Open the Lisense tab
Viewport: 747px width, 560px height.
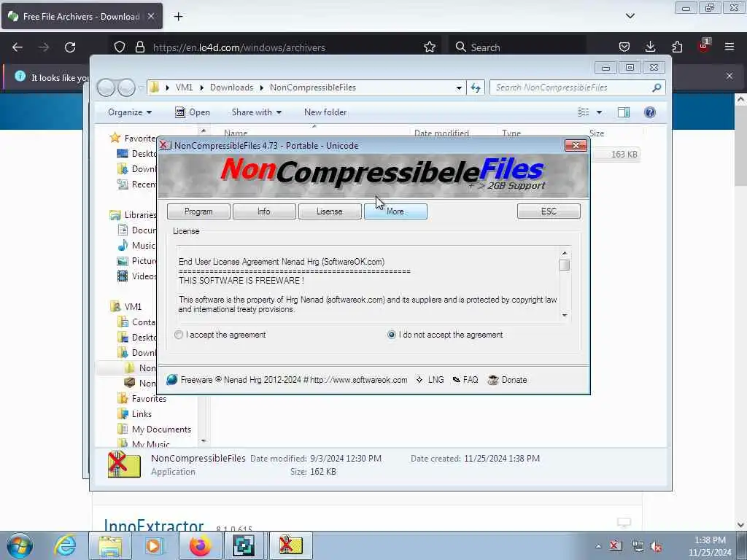(x=329, y=211)
